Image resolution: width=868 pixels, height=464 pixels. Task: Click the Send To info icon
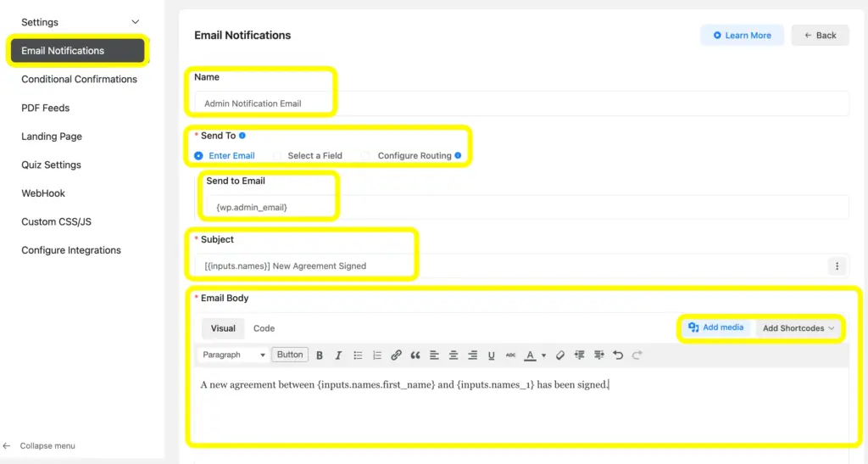pyautogui.click(x=242, y=136)
